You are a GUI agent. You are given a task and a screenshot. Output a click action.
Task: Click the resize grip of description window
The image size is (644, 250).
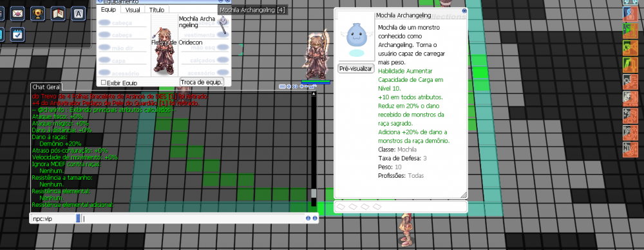tap(464, 195)
